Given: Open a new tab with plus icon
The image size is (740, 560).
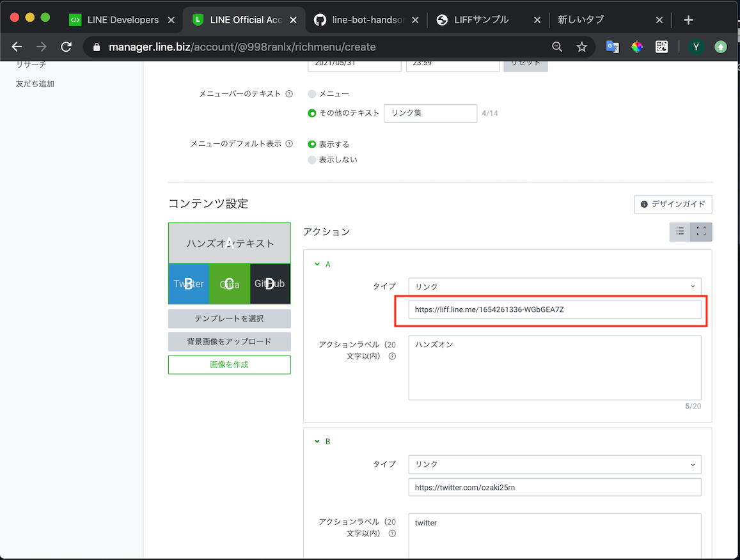Looking at the screenshot, I should click(x=688, y=20).
